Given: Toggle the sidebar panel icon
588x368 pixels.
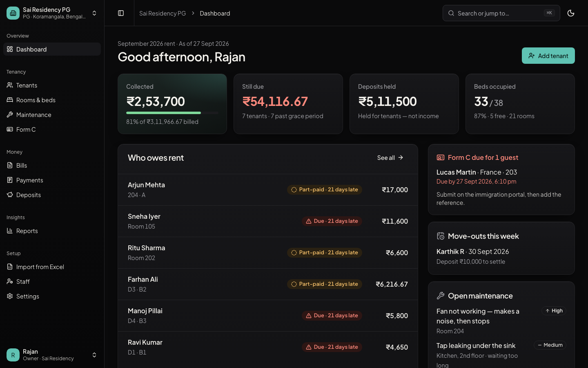Looking at the screenshot, I should (121, 13).
